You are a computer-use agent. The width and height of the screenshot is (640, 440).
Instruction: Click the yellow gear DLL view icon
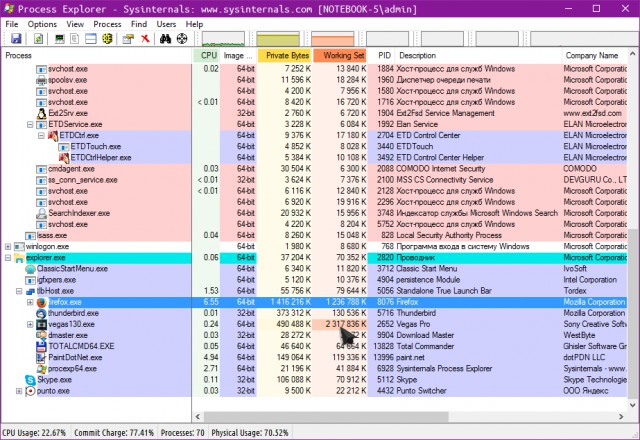click(107, 39)
